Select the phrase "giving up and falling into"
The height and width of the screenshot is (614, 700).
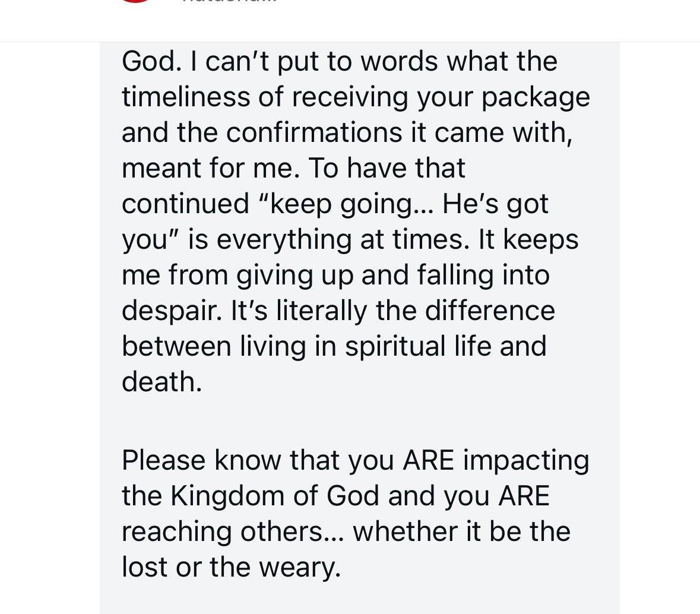tap(392, 275)
